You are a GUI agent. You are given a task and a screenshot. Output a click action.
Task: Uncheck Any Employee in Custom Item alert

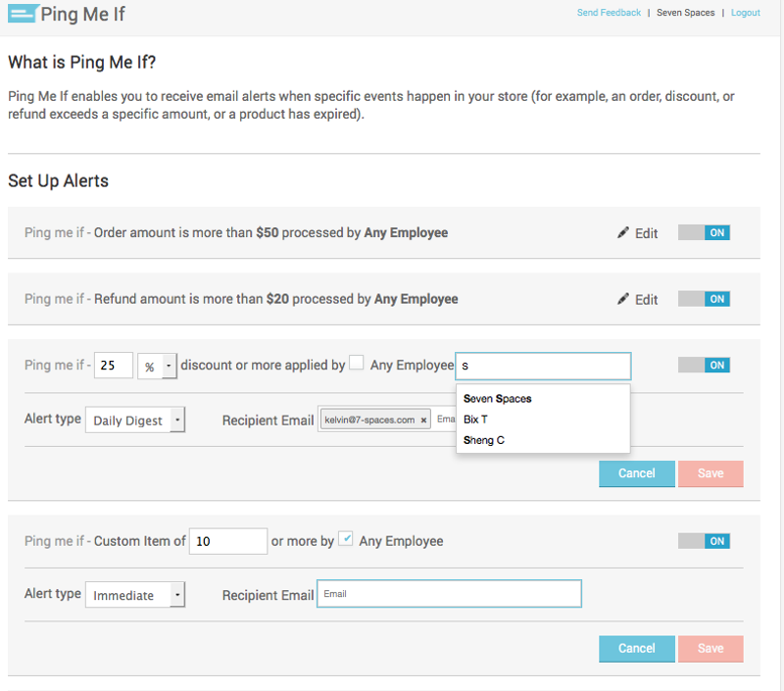345,539
